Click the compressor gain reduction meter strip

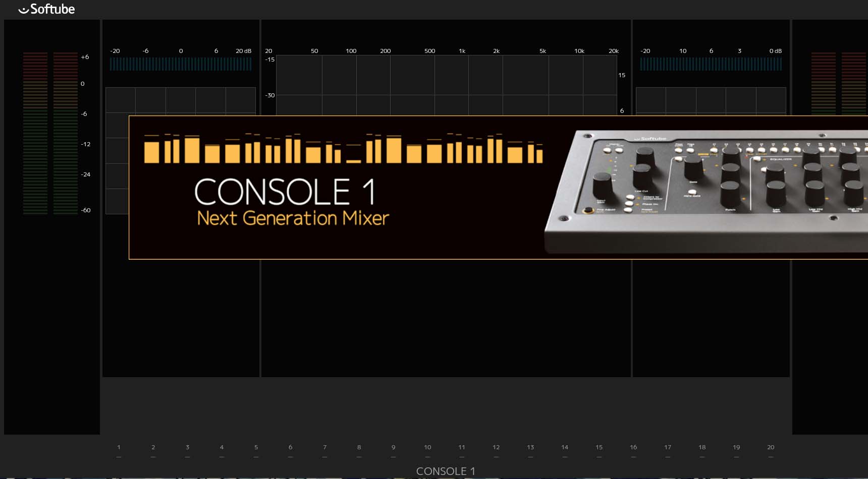tap(711, 64)
